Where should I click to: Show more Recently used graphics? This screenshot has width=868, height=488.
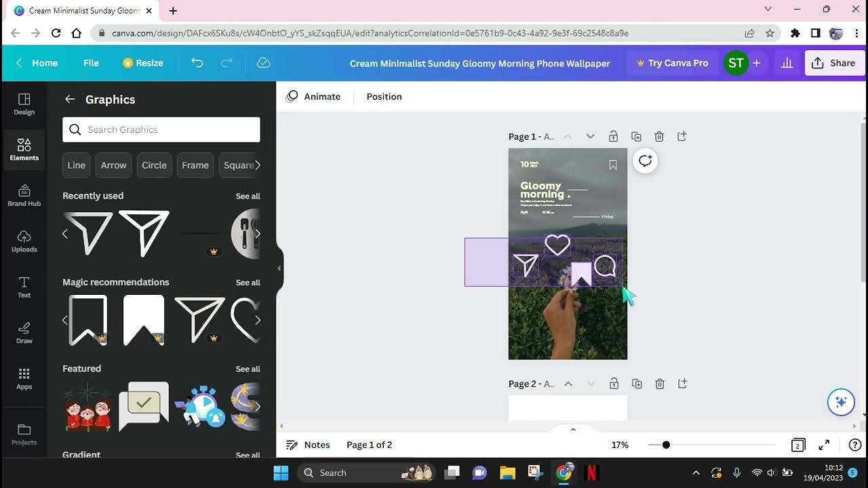pyautogui.click(x=257, y=234)
